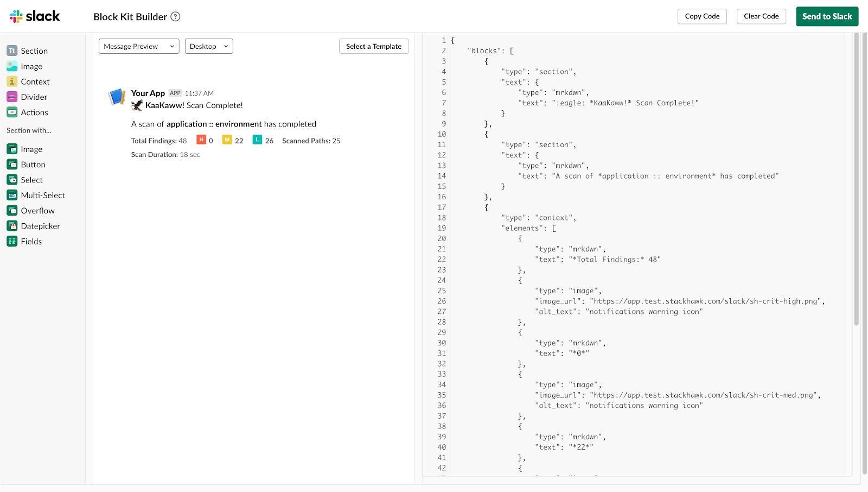Viewport: 868px width, 492px height.
Task: Click "blocks": [ code line
Action: [490, 51]
